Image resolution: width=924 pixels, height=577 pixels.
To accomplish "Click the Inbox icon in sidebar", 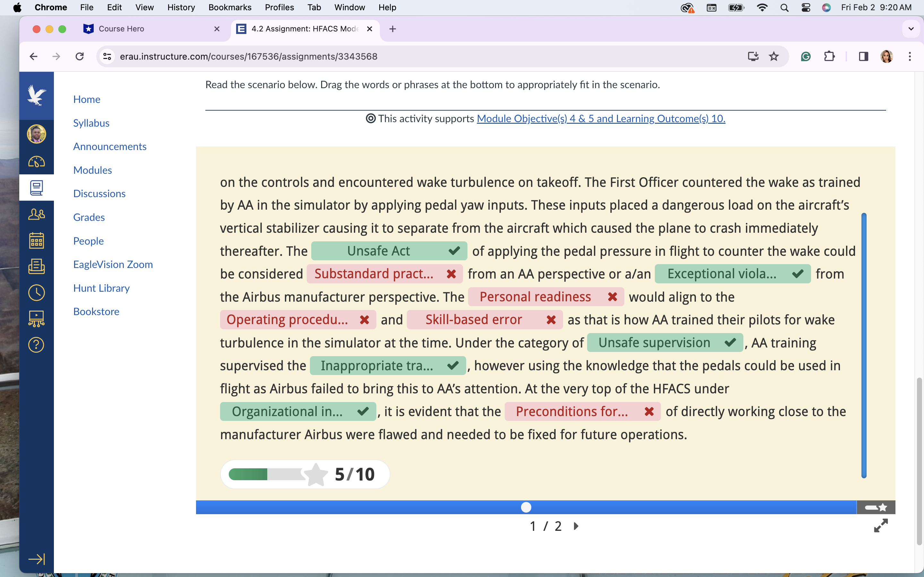I will coord(36,266).
